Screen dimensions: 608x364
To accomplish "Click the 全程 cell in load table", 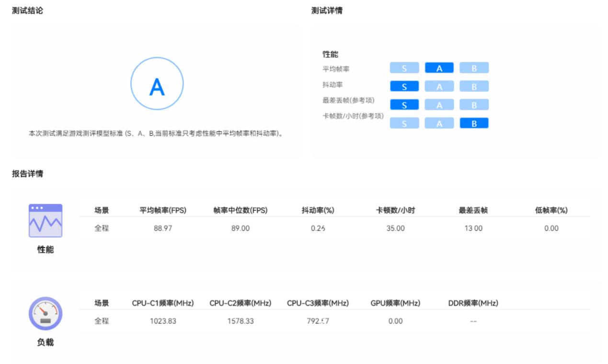I will [102, 321].
